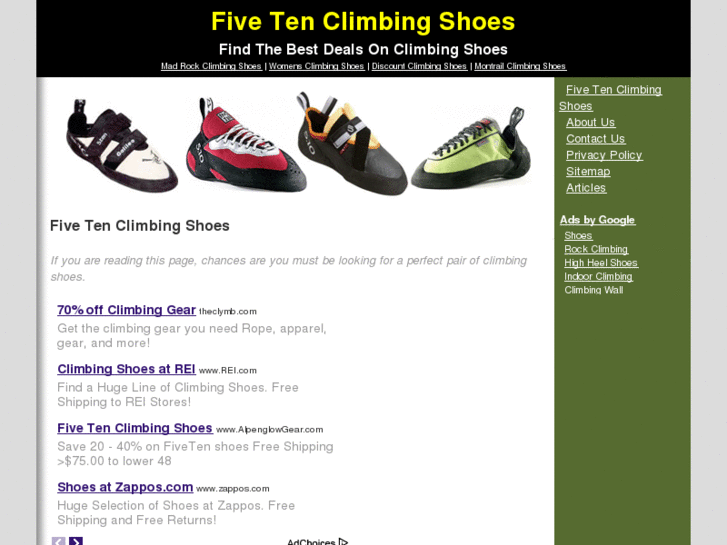Follow the Climbing Shoes at REI ad
Image resolution: width=727 pixels, height=545 pixels.
coord(127,369)
